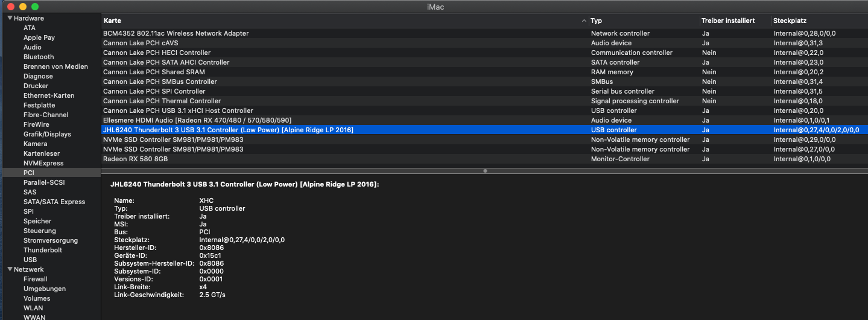868x320 pixels.
Task: Select WLAN under Netzwerk
Action: (33, 308)
